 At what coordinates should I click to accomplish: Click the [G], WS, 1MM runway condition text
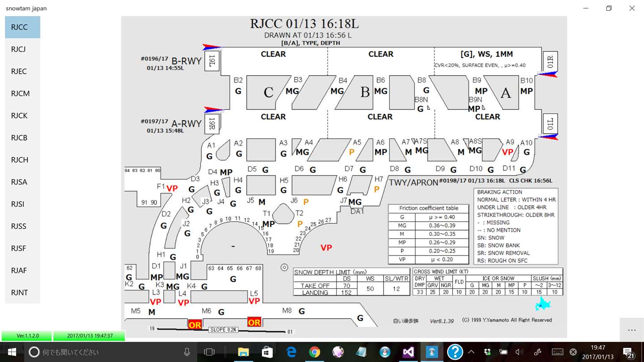pyautogui.click(x=487, y=54)
